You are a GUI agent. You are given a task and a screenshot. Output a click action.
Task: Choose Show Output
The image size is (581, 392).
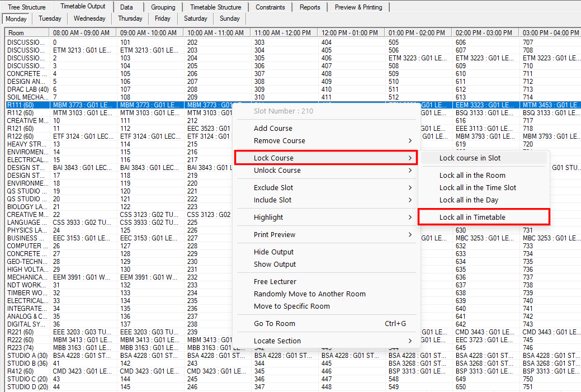click(x=326, y=264)
